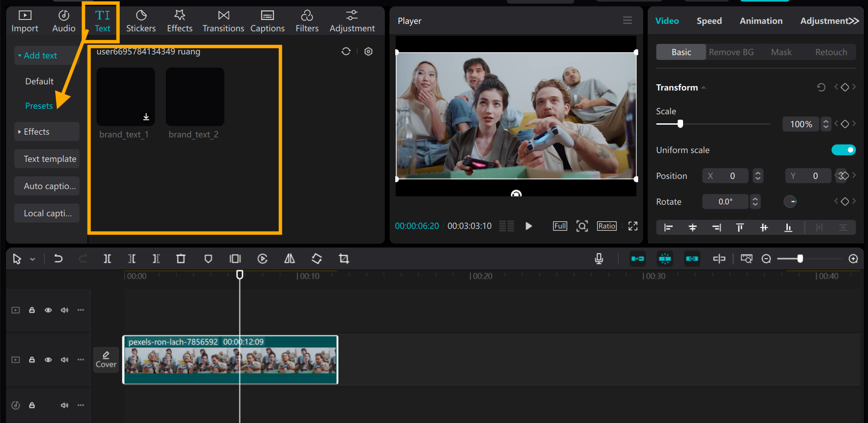Select the Split tool in the timeline toolbar
This screenshot has height=423, width=868.
[x=107, y=258]
